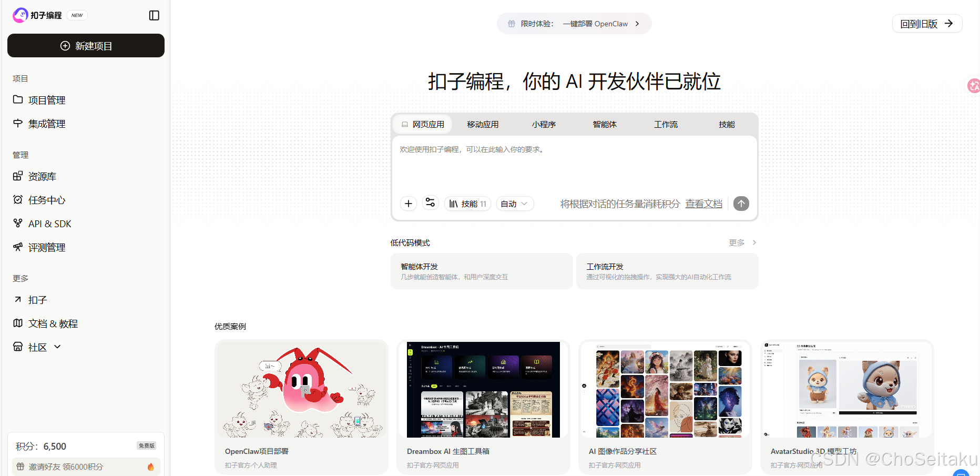
Task: Click the nodes icon beside API & SDK
Action: tap(18, 223)
